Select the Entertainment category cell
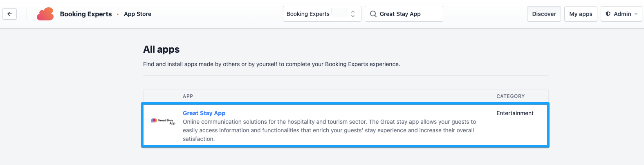This screenshot has width=644, height=165. point(515,113)
